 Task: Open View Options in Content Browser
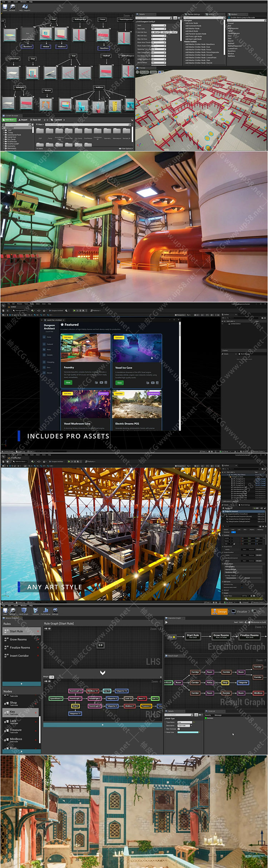[x=127, y=149]
